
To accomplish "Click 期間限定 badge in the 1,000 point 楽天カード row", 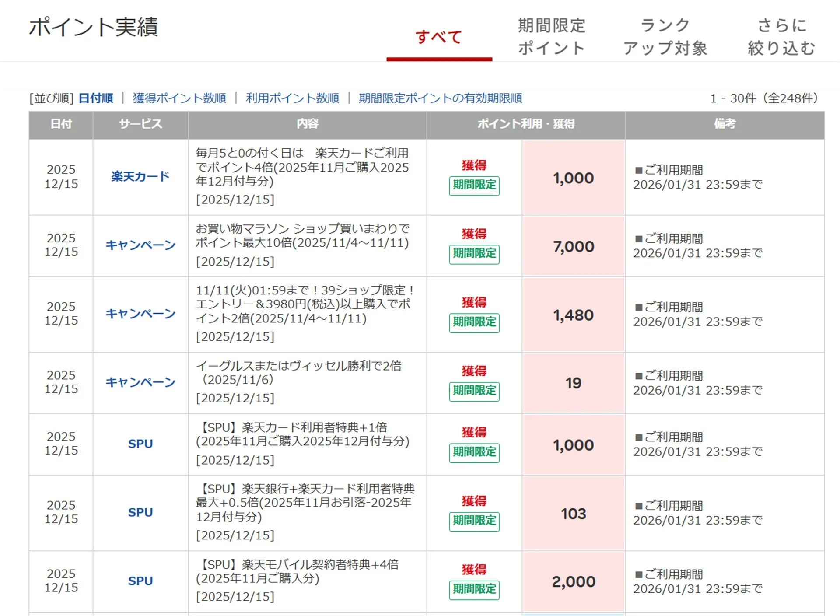I will 474,185.
